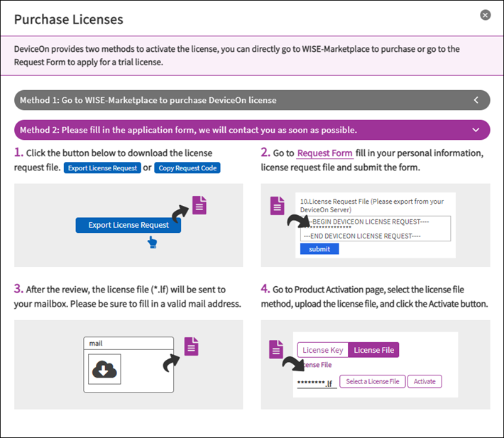This screenshot has height=438, width=504.
Task: Click the purple document icon in step 1
Action: coord(200,205)
